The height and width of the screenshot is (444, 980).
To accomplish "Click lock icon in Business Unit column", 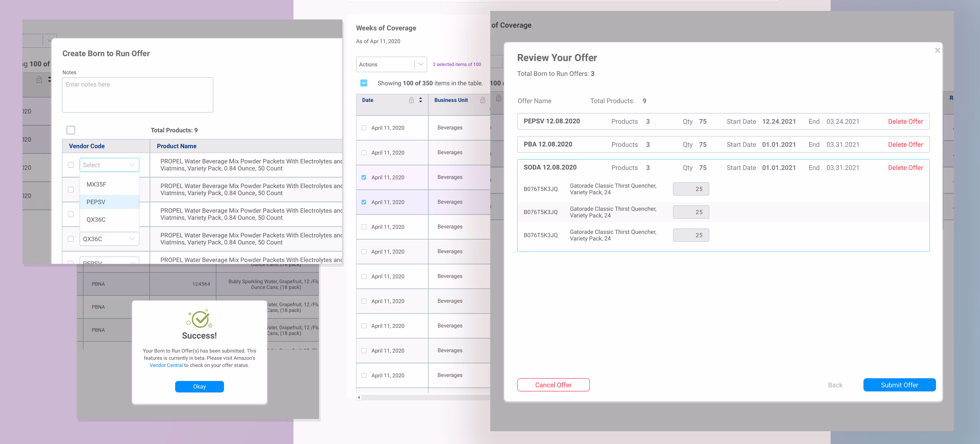I will [x=482, y=100].
